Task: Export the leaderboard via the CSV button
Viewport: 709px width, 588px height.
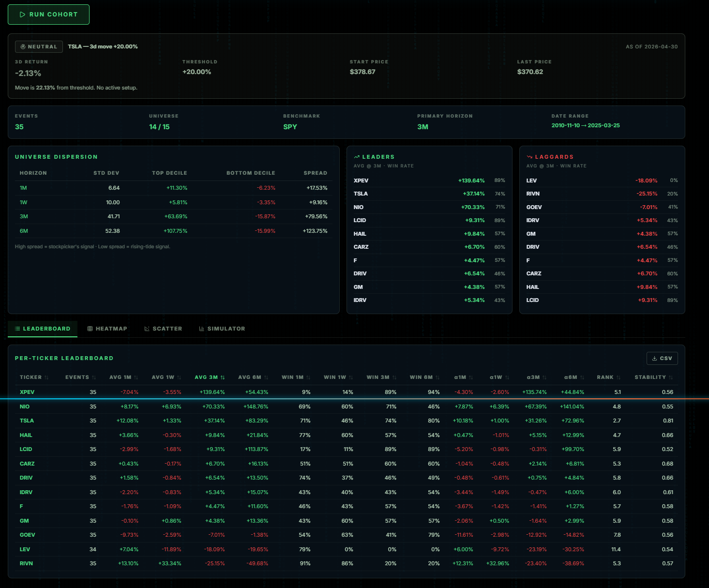Action: click(x=662, y=358)
